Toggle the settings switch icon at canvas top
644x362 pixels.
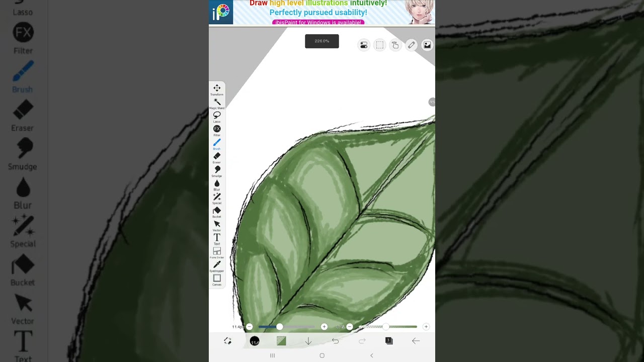[x=364, y=45]
